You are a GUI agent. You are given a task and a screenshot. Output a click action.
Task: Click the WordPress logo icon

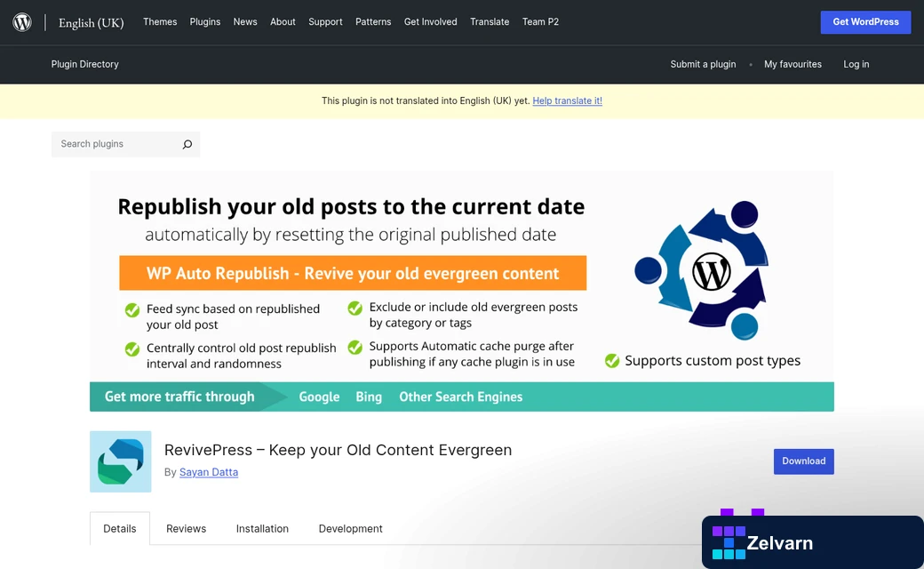point(22,22)
